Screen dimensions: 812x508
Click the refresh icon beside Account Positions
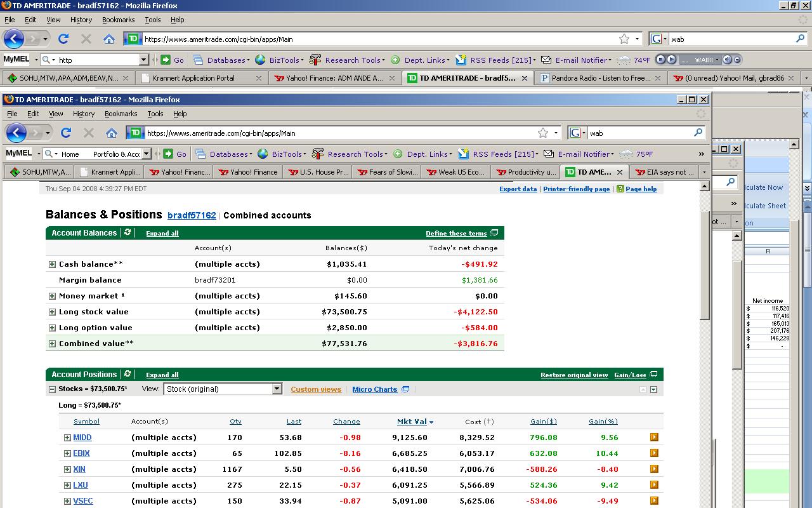(128, 374)
